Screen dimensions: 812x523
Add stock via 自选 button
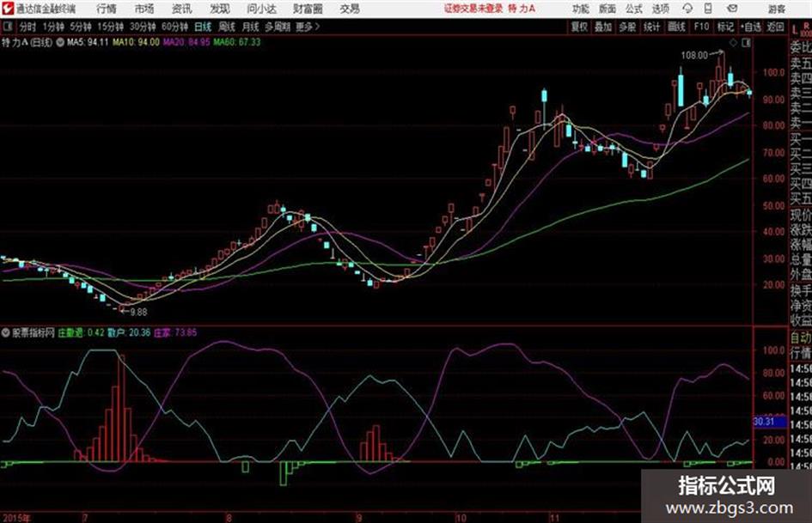coord(751,27)
